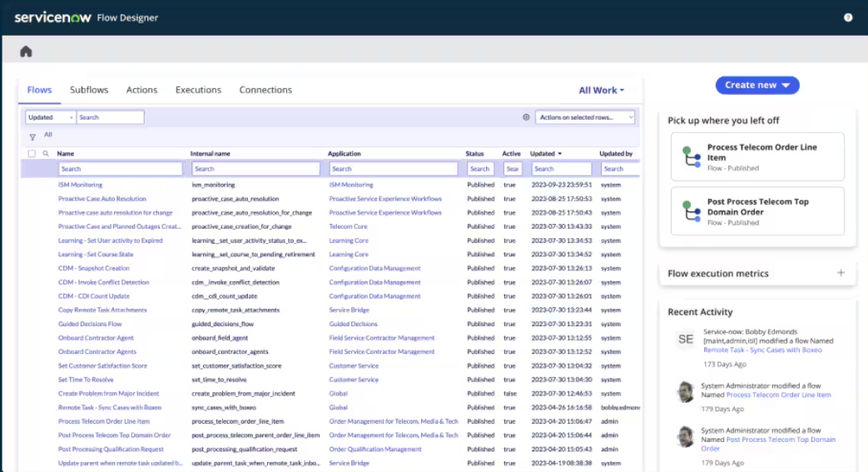868x472 pixels.
Task: Click the Name column search field
Action: [x=120, y=169]
